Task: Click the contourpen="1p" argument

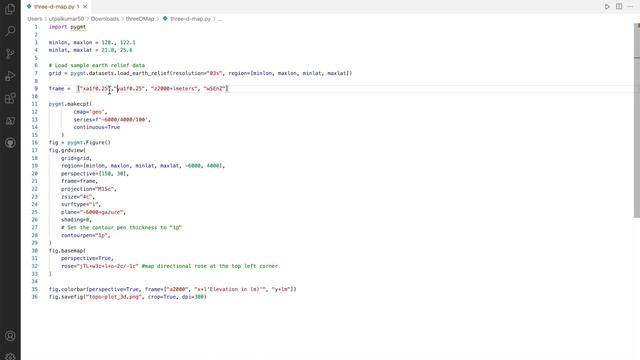Action: pos(86,236)
